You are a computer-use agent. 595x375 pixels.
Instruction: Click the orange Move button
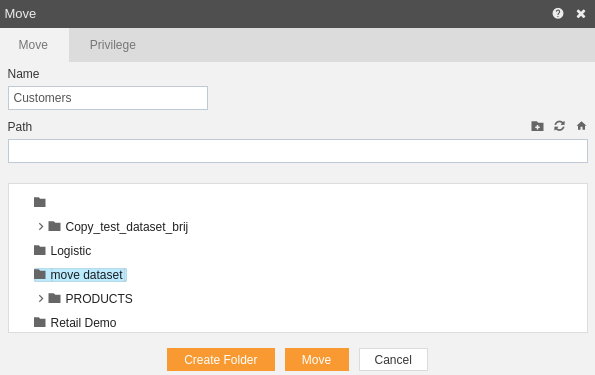pyautogui.click(x=317, y=359)
